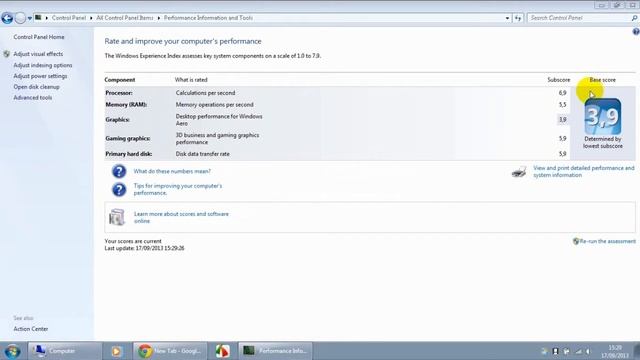Expand arrow after All Control Panel Items

(x=159, y=18)
